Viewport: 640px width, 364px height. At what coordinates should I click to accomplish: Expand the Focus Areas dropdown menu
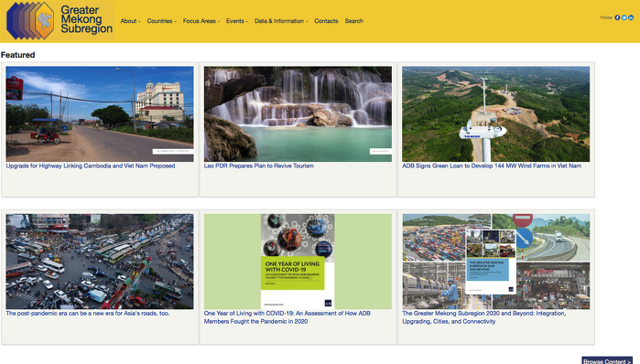click(x=201, y=21)
